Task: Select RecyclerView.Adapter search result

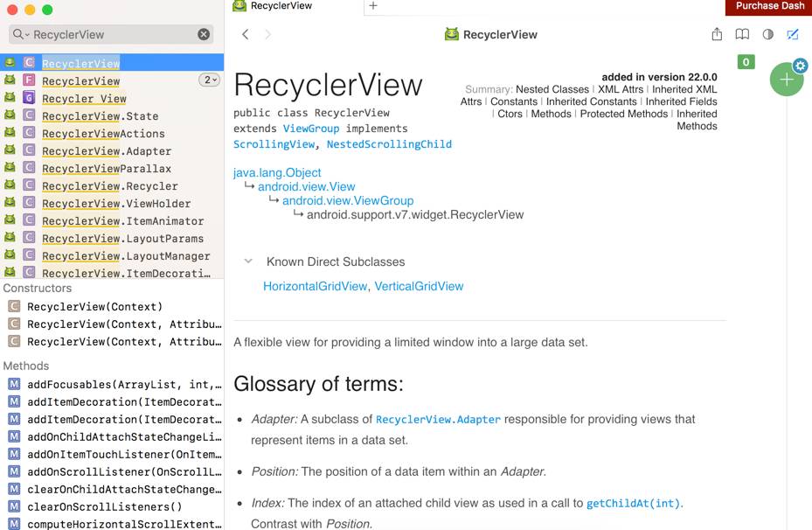Action: tap(112, 150)
